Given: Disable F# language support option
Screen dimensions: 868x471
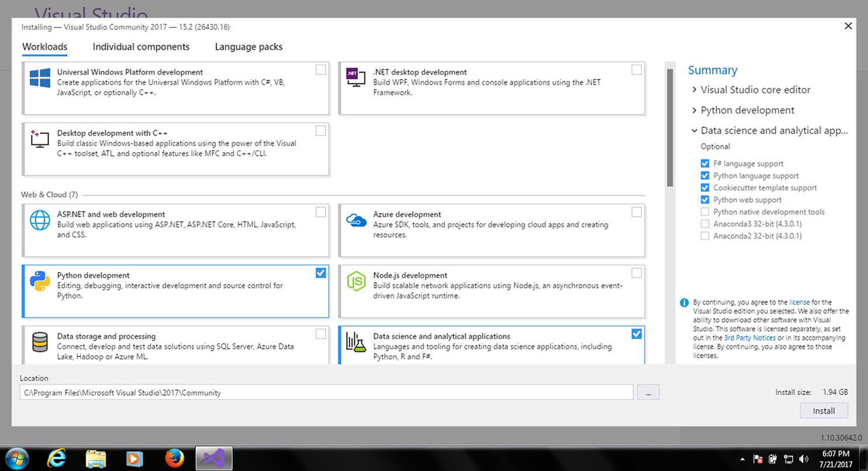Looking at the screenshot, I should [705, 164].
